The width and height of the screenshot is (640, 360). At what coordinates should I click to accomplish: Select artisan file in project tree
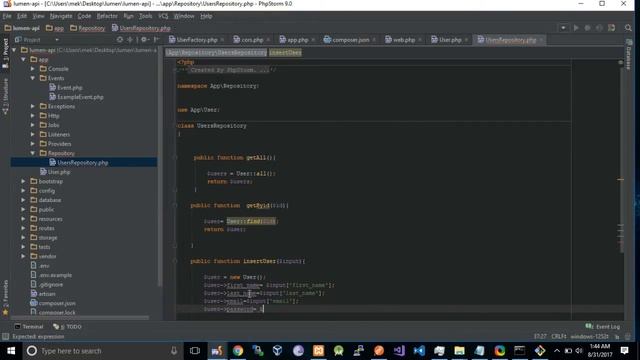pyautogui.click(x=43, y=294)
